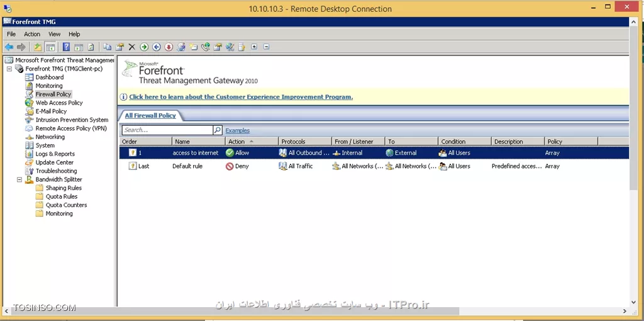Select Dashboard in the tree
644x321 pixels.
(x=49, y=77)
